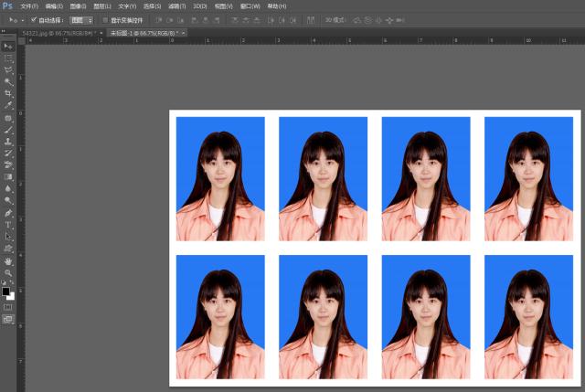
Task: Expand the Move tool preset picker arrow
Action: pos(23,19)
